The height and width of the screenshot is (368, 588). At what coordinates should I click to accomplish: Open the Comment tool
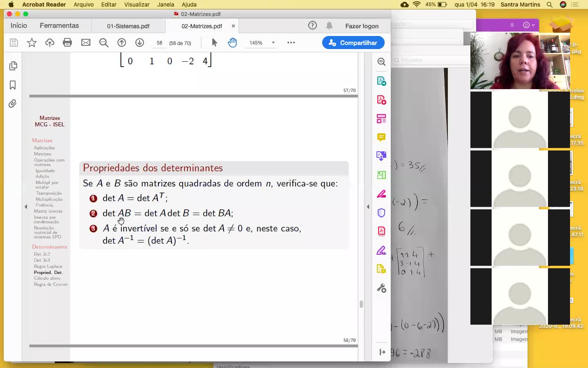coord(381,137)
